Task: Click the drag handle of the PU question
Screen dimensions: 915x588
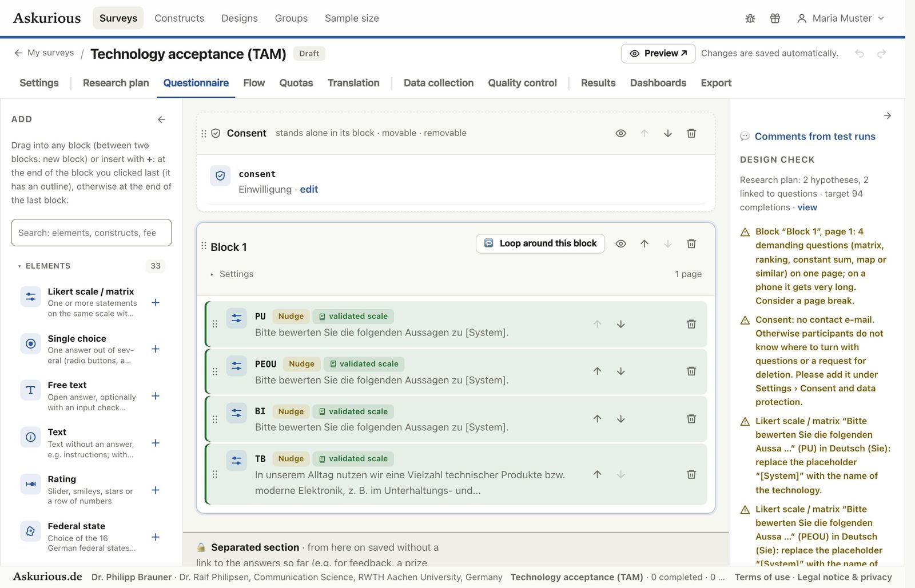Action: (215, 324)
